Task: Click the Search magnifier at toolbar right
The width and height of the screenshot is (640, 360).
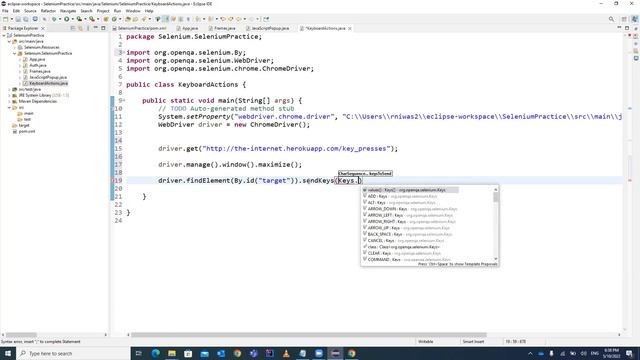Action: [x=611, y=19]
